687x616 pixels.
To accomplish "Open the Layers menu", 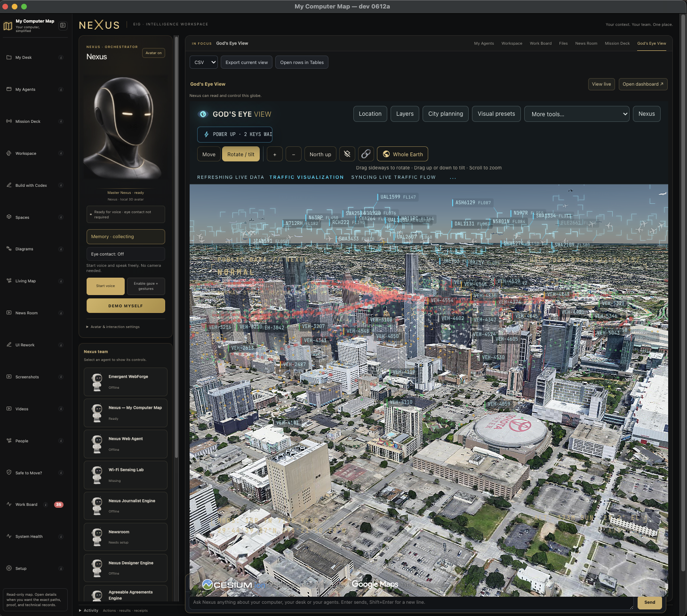I will [x=405, y=114].
